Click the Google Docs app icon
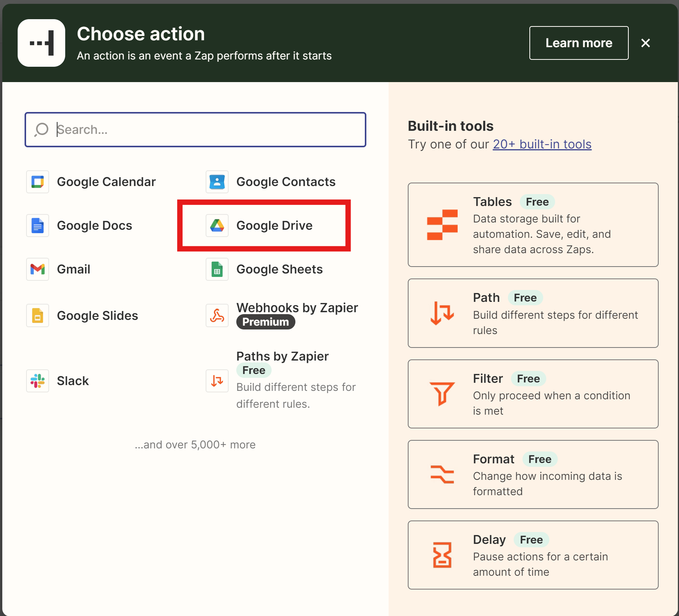This screenshot has width=679, height=616. 38,226
